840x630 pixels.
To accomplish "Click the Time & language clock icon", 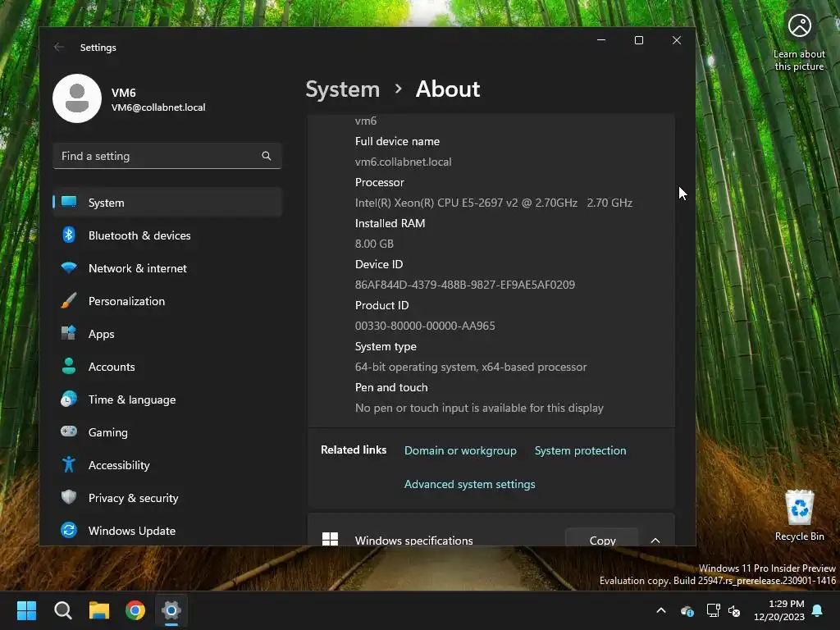I will (69, 399).
